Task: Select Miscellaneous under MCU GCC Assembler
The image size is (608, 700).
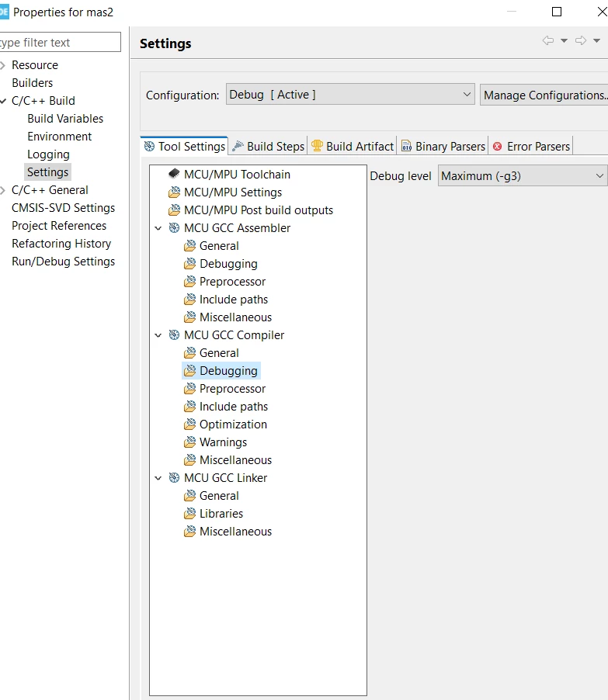Action: 235,317
